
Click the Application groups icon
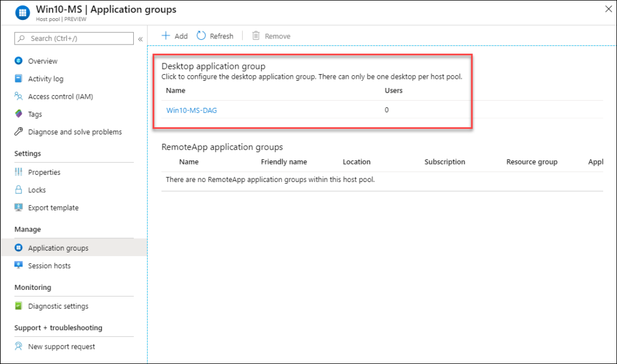(19, 248)
